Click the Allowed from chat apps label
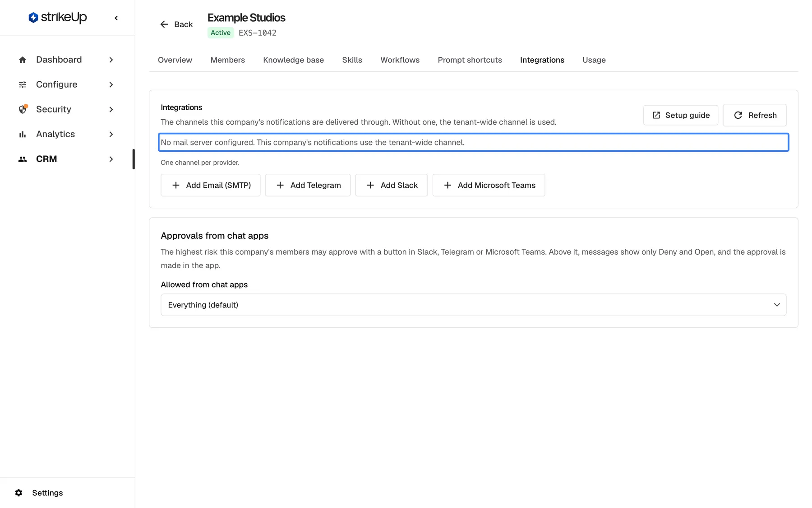 [x=204, y=284]
